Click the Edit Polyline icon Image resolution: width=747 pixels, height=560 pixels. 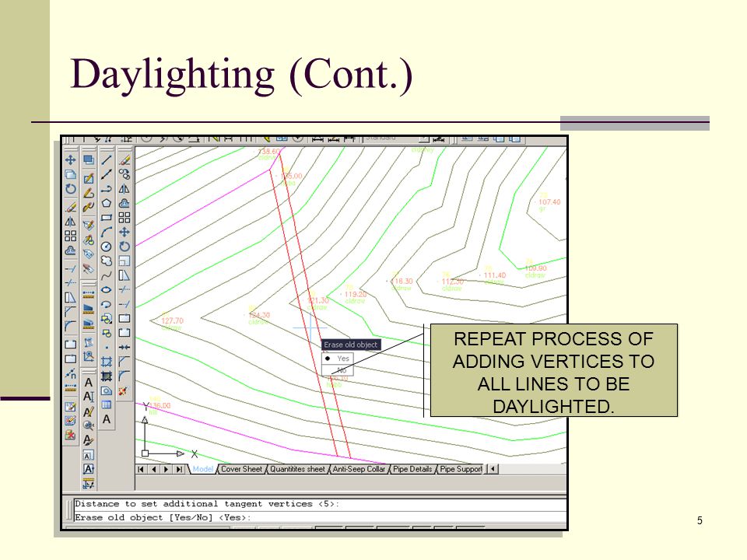coord(88,193)
